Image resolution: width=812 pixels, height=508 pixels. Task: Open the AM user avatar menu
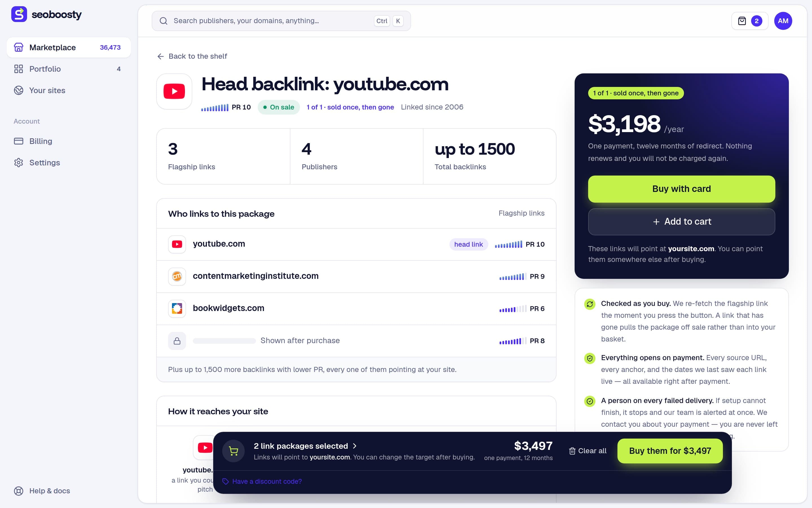(783, 21)
